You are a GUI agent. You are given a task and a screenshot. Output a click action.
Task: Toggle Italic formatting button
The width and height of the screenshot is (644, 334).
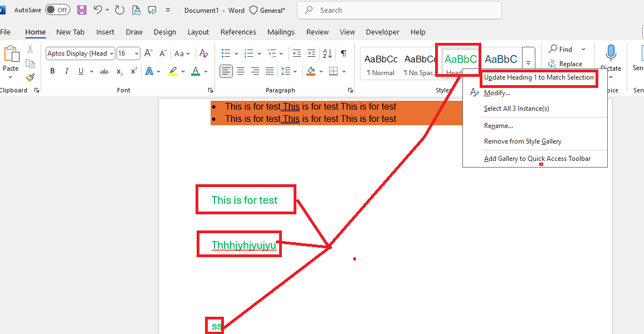66,71
